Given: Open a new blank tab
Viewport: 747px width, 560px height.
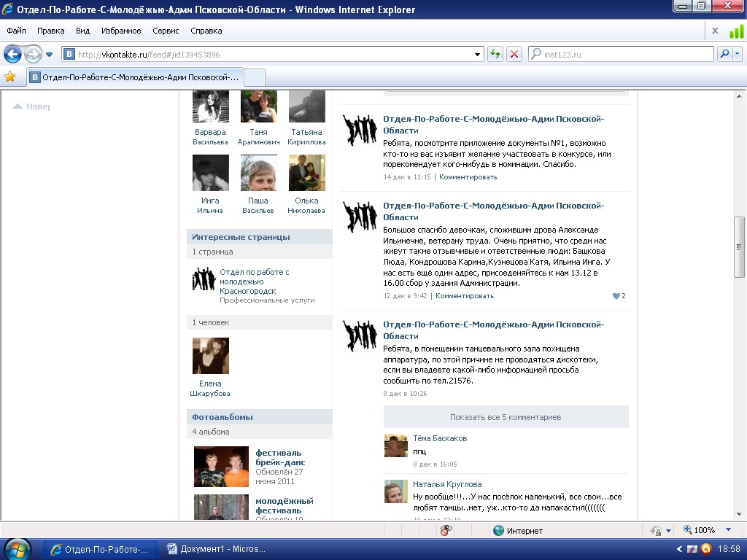Looking at the screenshot, I should tap(255, 77).
